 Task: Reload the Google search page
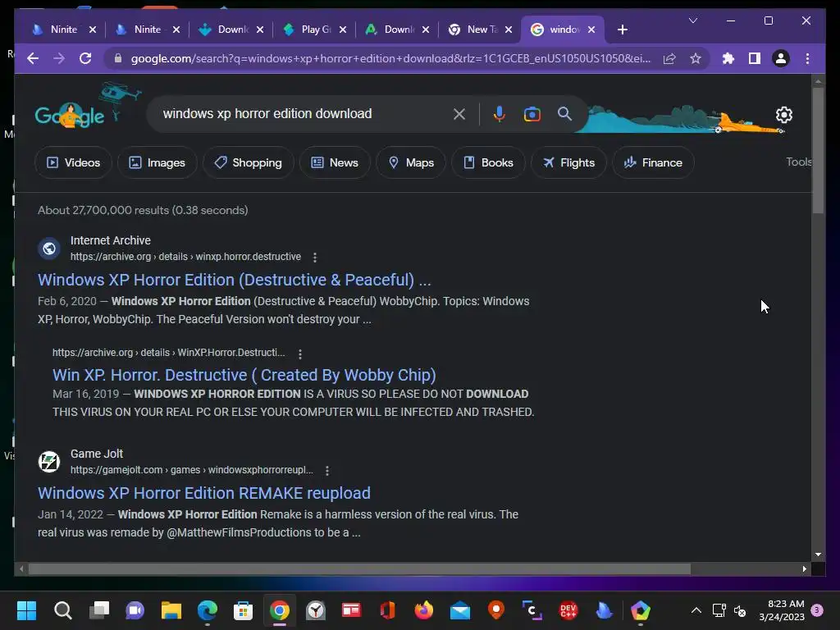pyautogui.click(x=85, y=58)
